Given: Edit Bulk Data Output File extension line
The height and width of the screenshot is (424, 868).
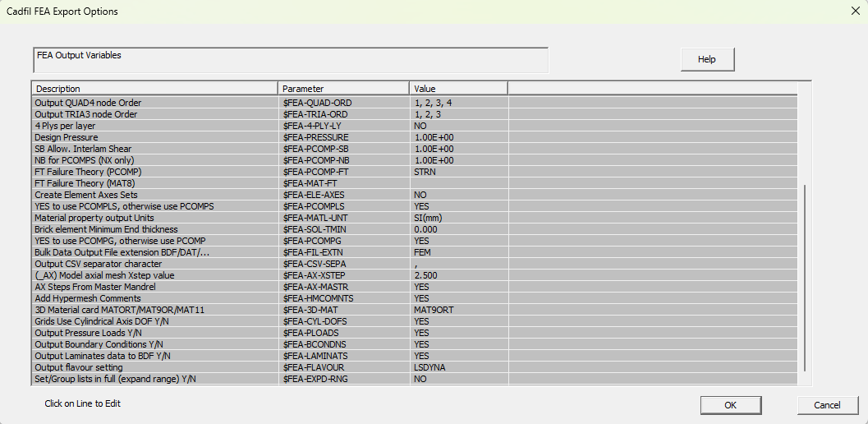Looking at the screenshot, I should click(415, 252).
